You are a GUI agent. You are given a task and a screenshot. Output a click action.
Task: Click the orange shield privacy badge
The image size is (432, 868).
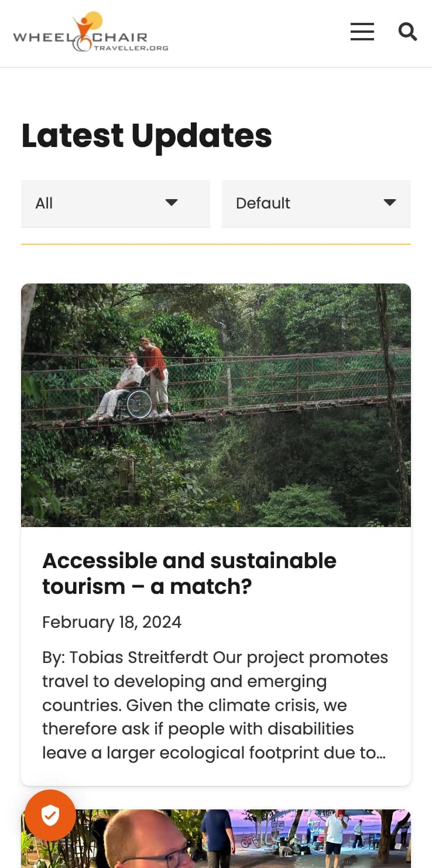pyautogui.click(x=50, y=815)
